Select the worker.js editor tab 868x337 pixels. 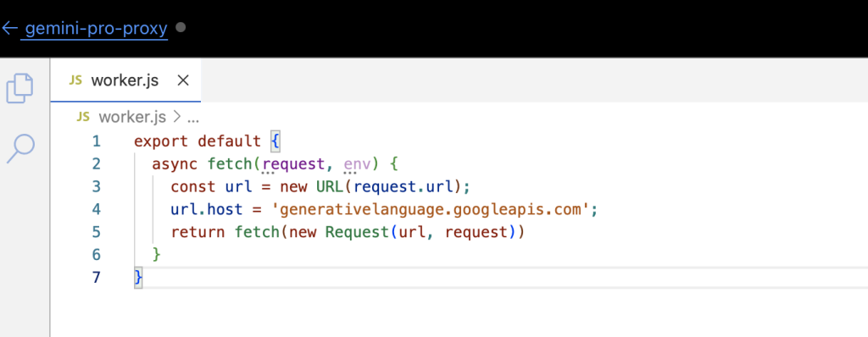[125, 80]
